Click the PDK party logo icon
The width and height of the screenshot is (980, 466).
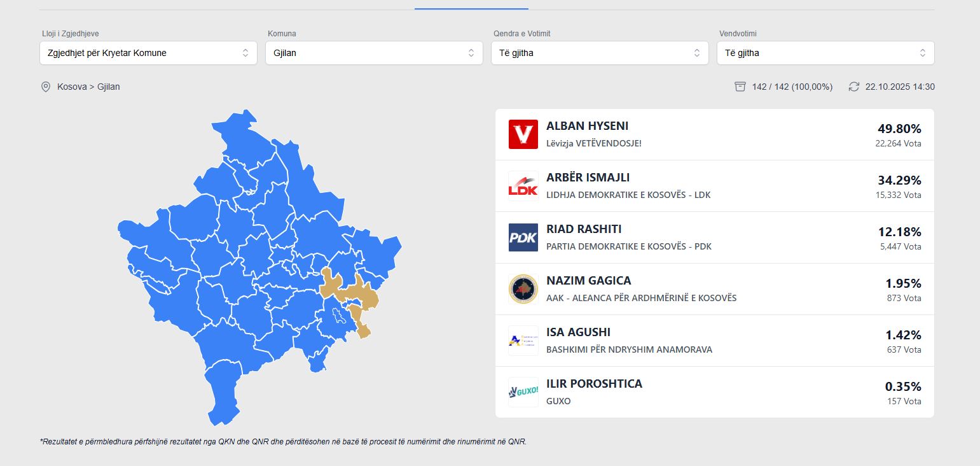[x=523, y=237]
